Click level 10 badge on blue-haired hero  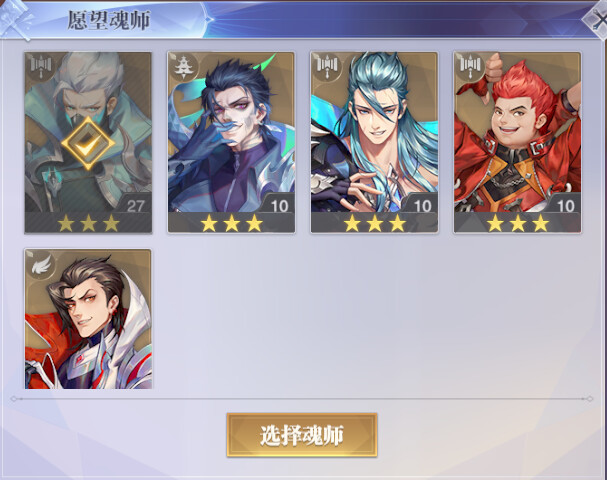point(279,205)
